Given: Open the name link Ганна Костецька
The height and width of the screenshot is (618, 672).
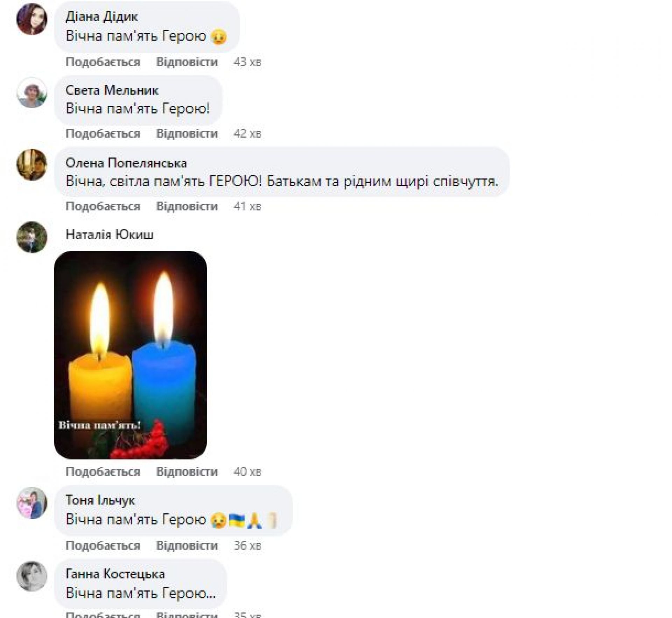Looking at the screenshot, I should (115, 574).
